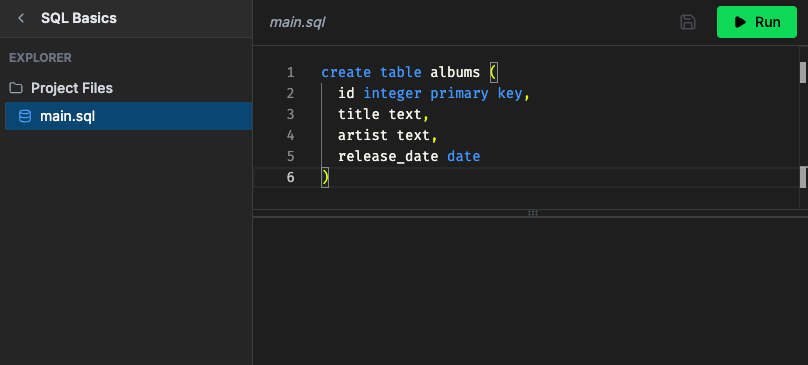Screen dimensions: 808x365
Task: Click the 'release_date' column name
Action: [x=388, y=156]
